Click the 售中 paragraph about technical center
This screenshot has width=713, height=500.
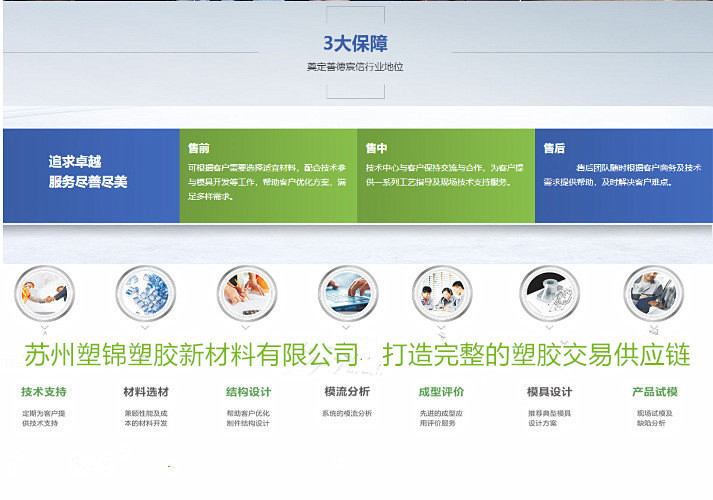(445, 175)
